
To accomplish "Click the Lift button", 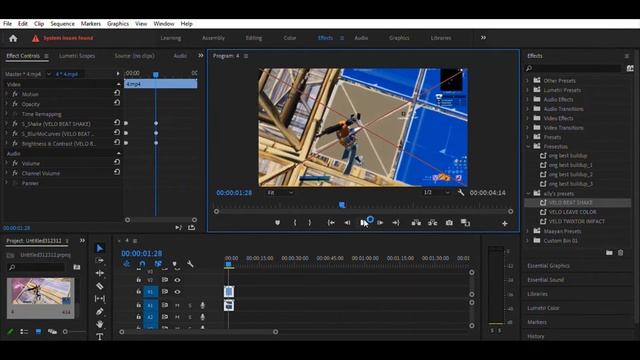I will (x=416, y=223).
